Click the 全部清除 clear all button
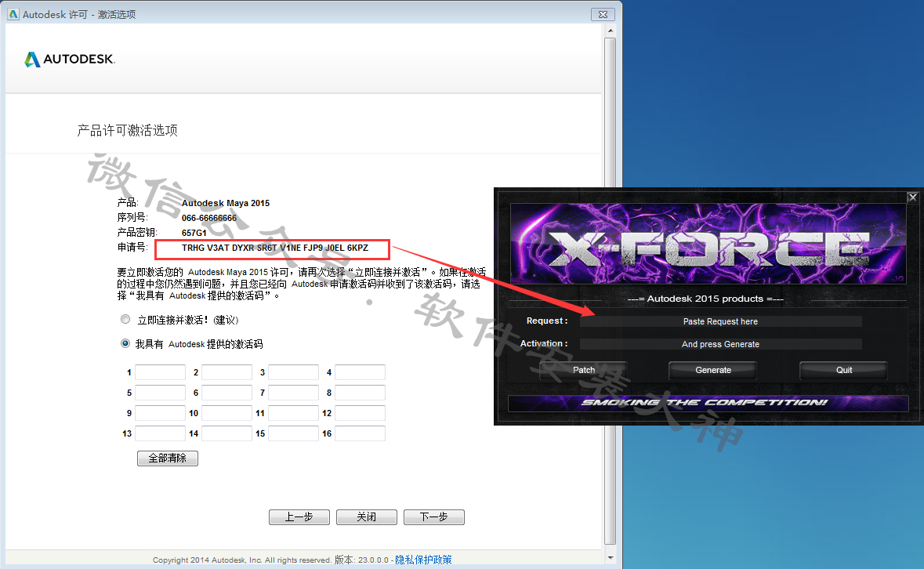The width and height of the screenshot is (924, 569). (168, 458)
